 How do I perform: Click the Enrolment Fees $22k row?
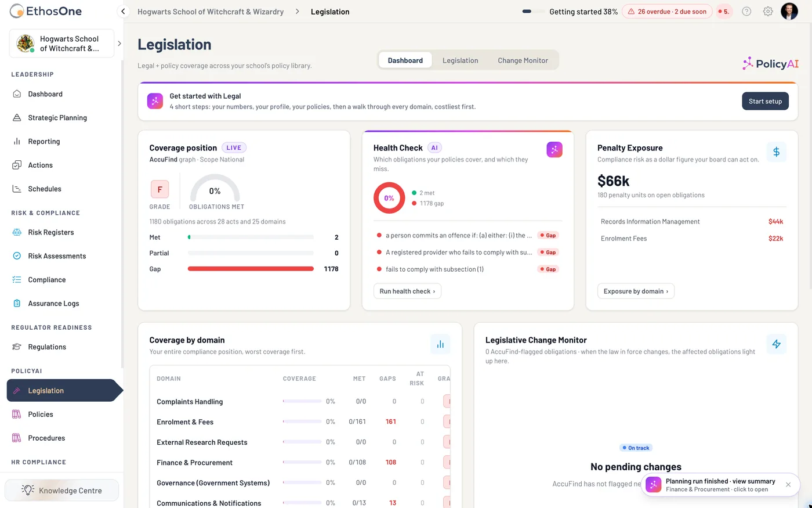(x=692, y=239)
